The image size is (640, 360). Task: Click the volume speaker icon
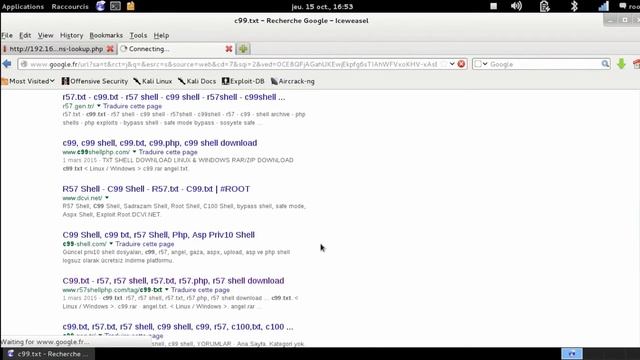coord(516,6)
